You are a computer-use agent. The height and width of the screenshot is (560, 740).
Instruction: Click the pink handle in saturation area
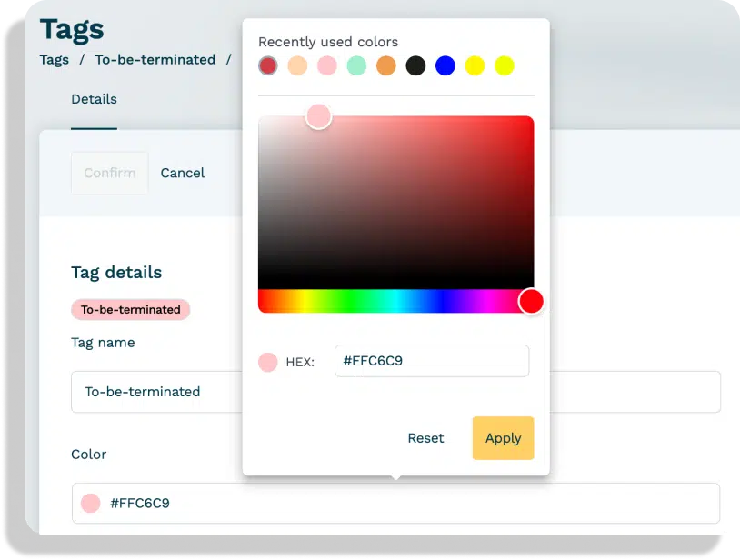pyautogui.click(x=318, y=116)
